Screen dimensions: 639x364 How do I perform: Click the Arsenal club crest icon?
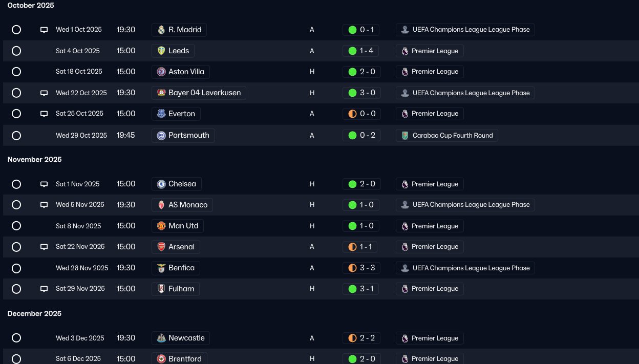click(x=161, y=247)
